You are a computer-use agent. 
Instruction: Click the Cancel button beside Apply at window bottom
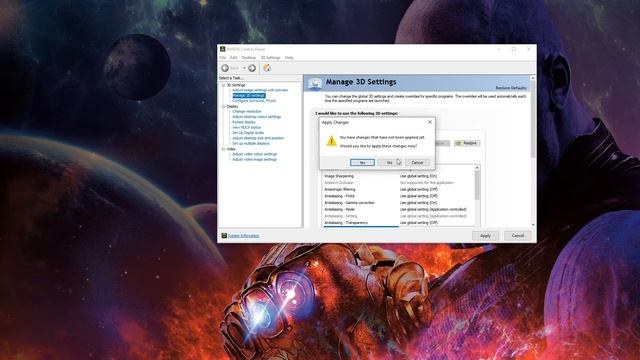click(518, 236)
